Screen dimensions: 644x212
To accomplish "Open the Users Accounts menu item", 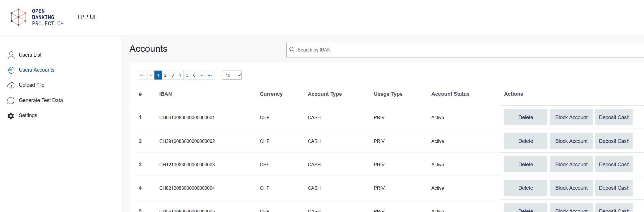I will [36, 70].
